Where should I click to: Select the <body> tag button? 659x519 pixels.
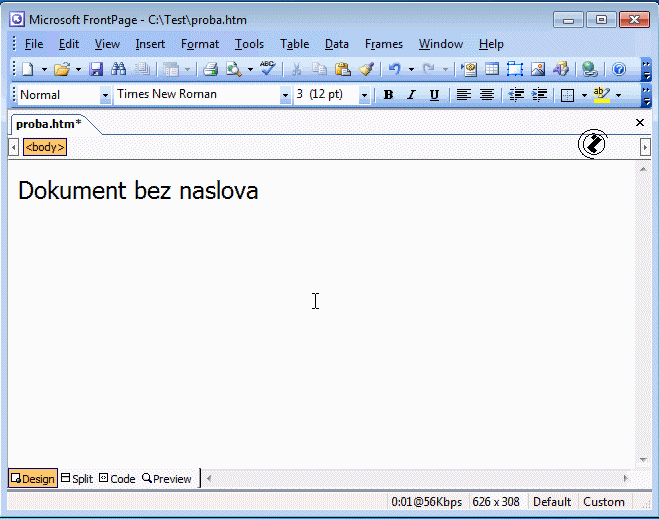[45, 147]
